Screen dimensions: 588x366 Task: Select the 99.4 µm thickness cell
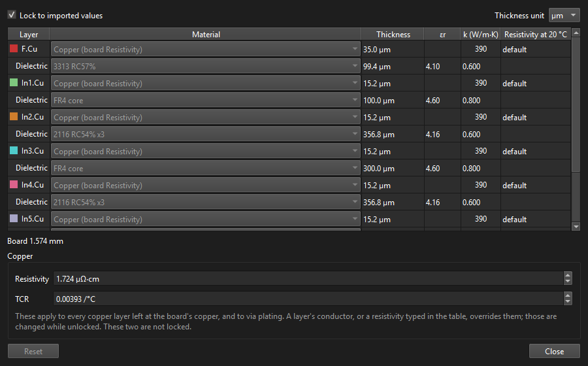pyautogui.click(x=393, y=66)
